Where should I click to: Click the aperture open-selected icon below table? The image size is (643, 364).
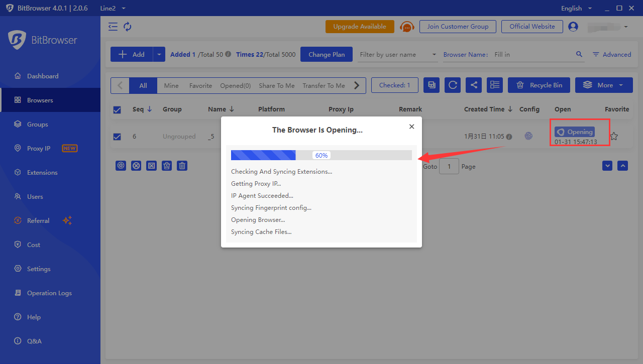(x=121, y=165)
